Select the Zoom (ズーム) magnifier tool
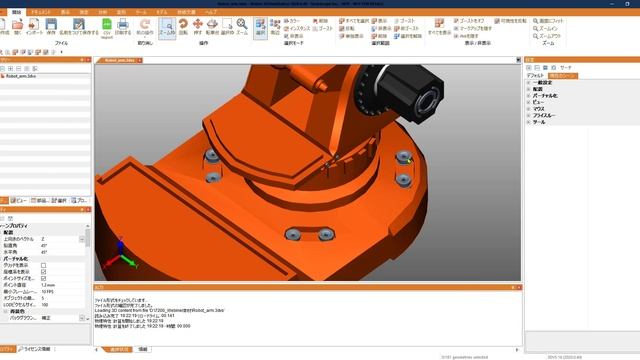640x360 pixels. click(x=242, y=24)
